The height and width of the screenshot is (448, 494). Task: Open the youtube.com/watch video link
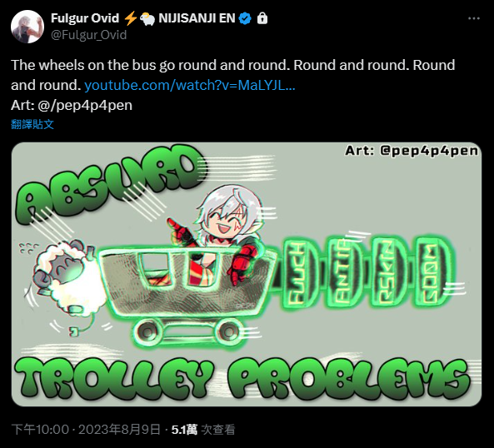190,85
